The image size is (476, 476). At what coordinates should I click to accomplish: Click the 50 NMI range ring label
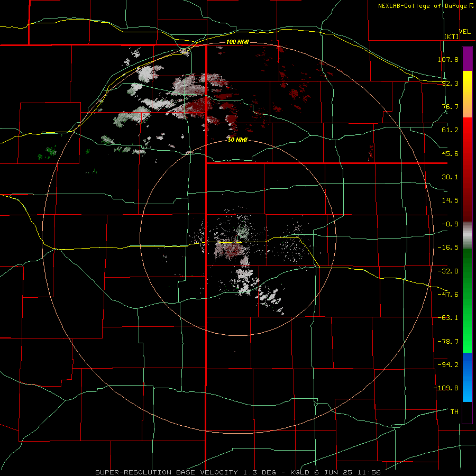click(237, 140)
